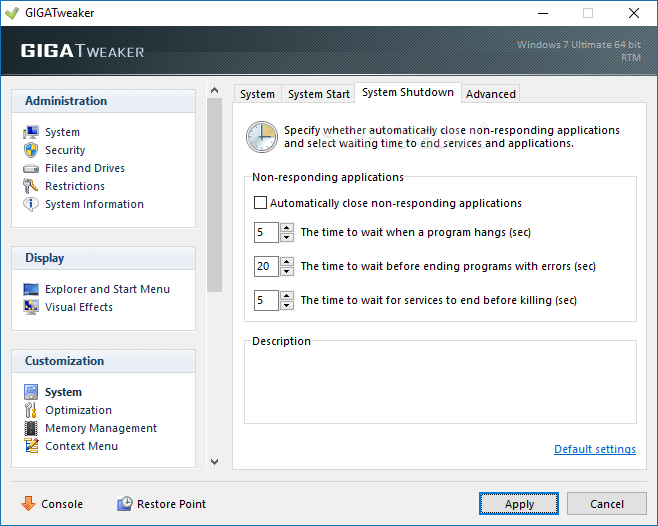The height and width of the screenshot is (526, 658).
Task: Click the Customization System icon
Action: 31,392
